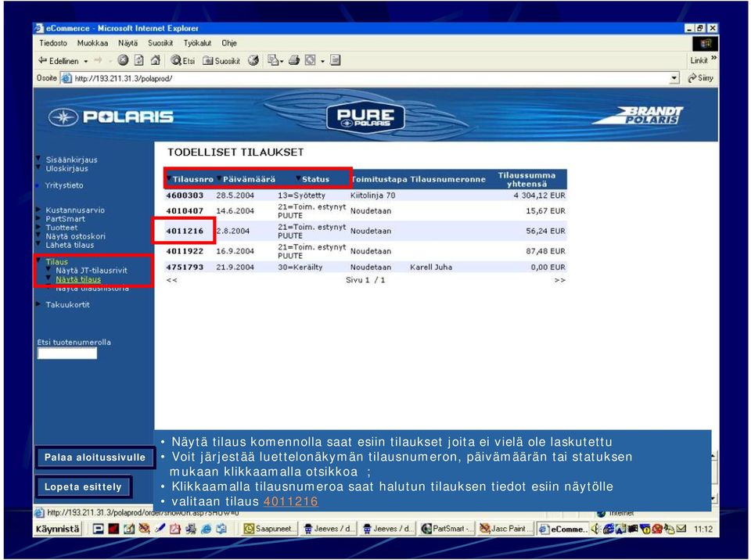Viewport: 751px width, 560px height.
Task: Go to previous page with << link
Action: 171,280
